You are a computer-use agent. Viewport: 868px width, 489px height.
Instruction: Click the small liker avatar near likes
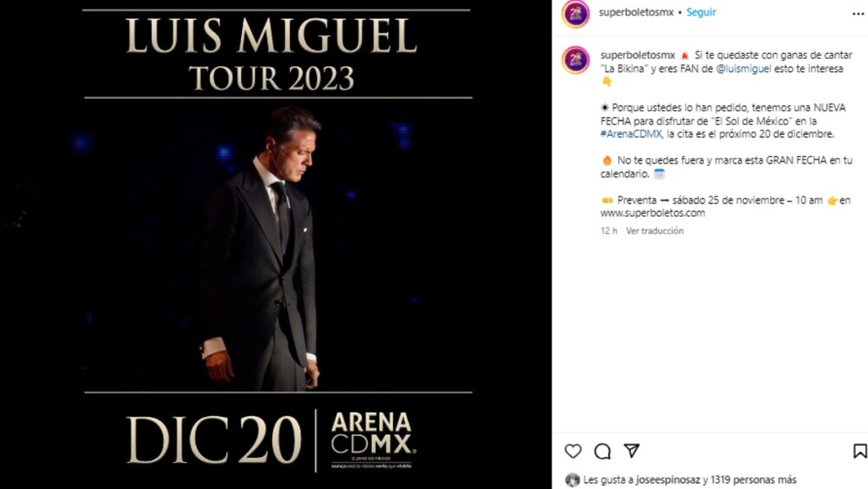coord(572,479)
